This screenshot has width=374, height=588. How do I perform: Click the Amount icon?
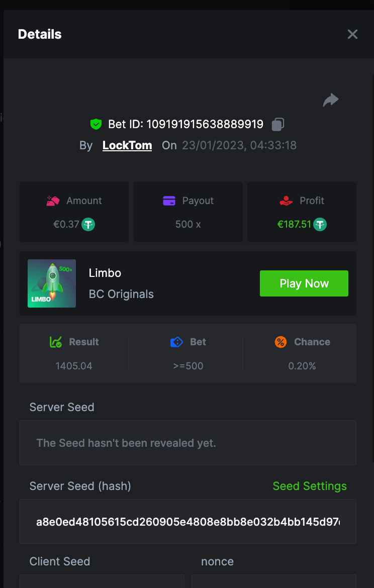[x=53, y=201]
